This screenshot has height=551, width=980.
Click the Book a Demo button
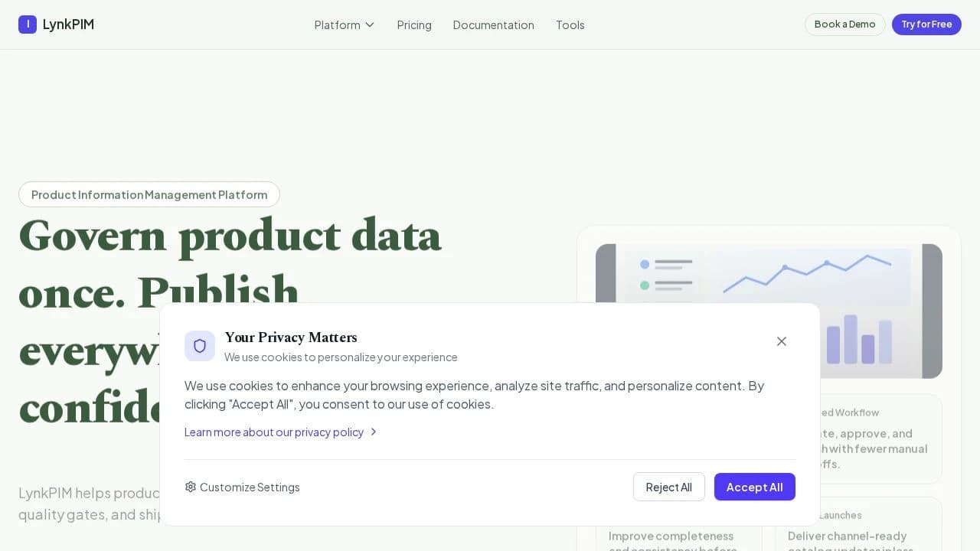[x=844, y=24]
